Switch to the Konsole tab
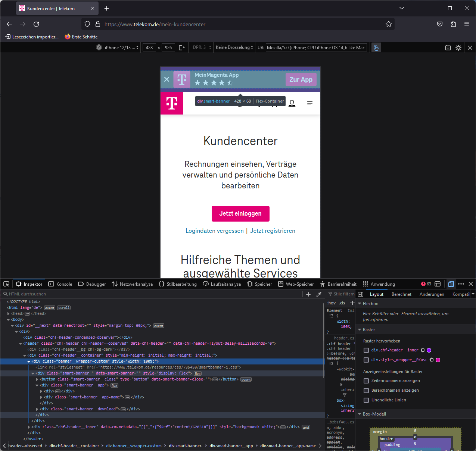476x451 pixels. point(60,284)
